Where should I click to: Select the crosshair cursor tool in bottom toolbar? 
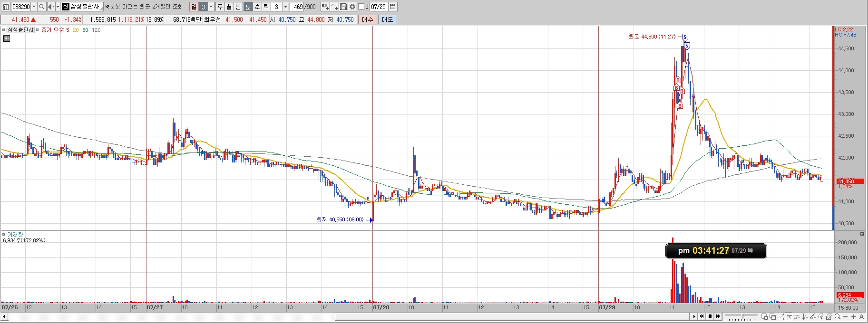pos(790,316)
